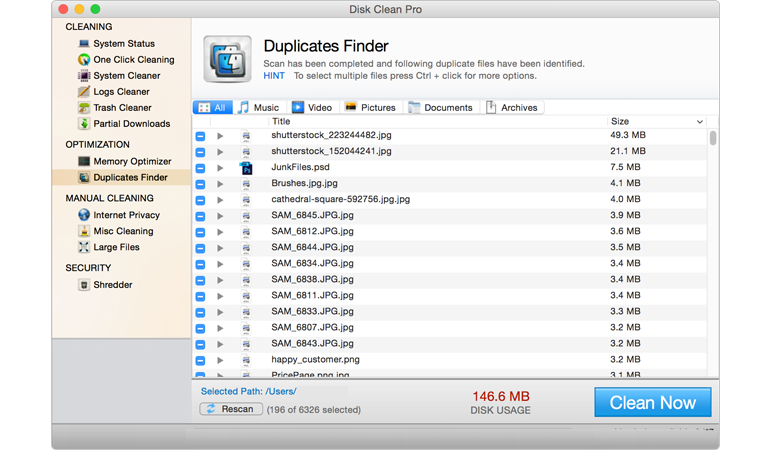The image size is (770, 450).
Task: Click the file list vertical scrollbar
Action: (x=713, y=138)
